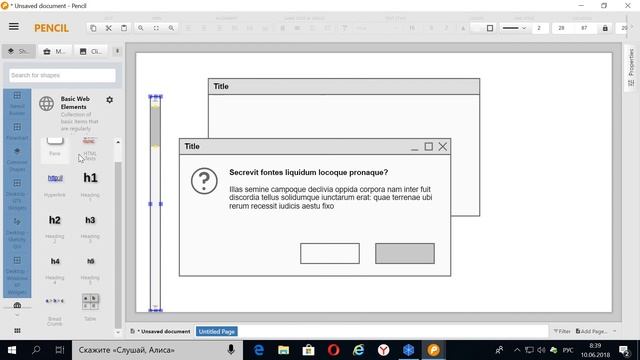Click the Unsaved document label at bottom

click(x=160, y=331)
